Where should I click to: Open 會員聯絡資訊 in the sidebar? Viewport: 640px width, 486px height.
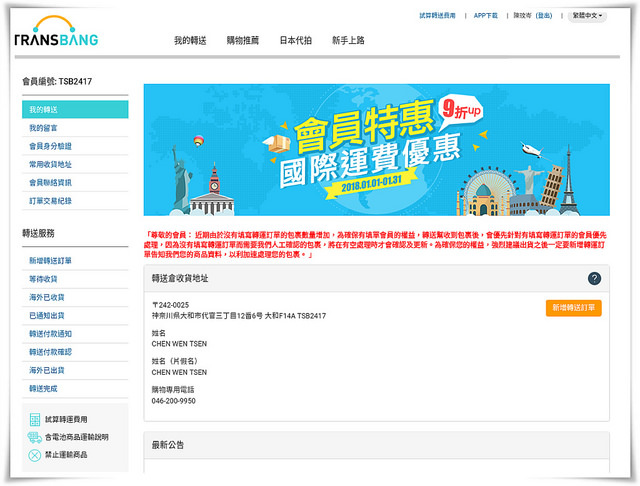pyautogui.click(x=75, y=182)
